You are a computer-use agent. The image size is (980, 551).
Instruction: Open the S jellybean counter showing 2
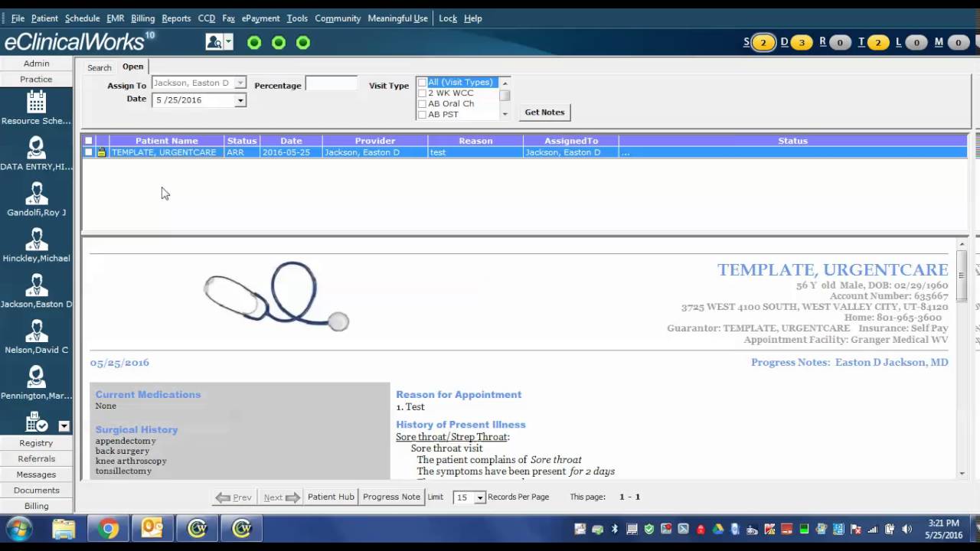click(x=763, y=43)
